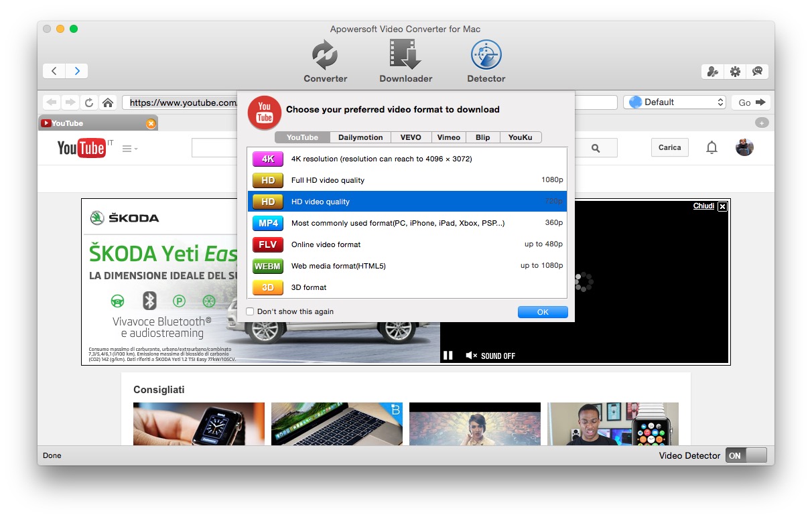The width and height of the screenshot is (812, 519).
Task: Go to previous page with left chevron
Action: [x=54, y=71]
